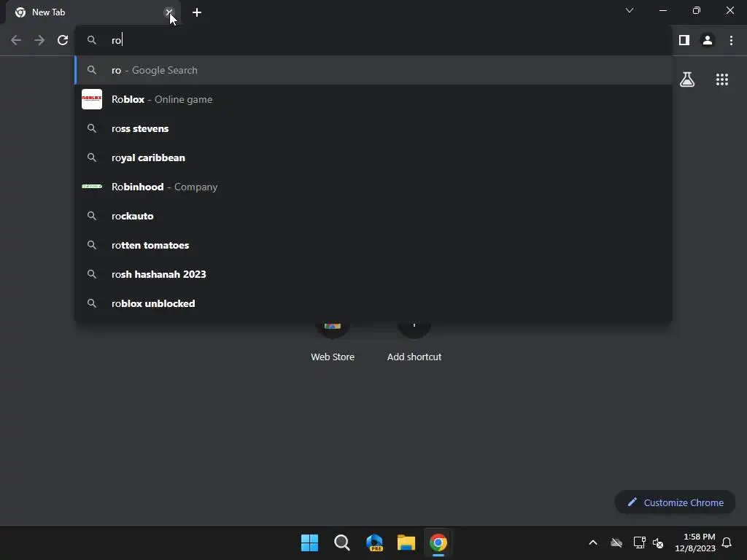Select the 'rockauto' suggestion

(x=373, y=216)
